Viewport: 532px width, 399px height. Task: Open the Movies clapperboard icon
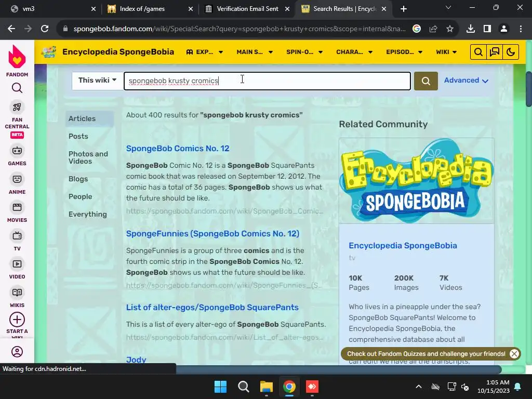[x=17, y=207]
